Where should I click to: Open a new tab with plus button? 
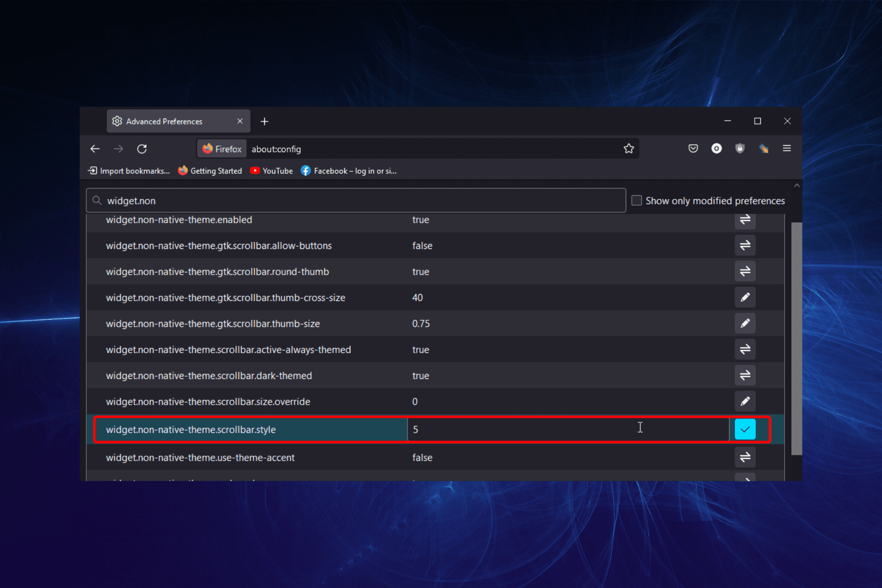tap(264, 121)
